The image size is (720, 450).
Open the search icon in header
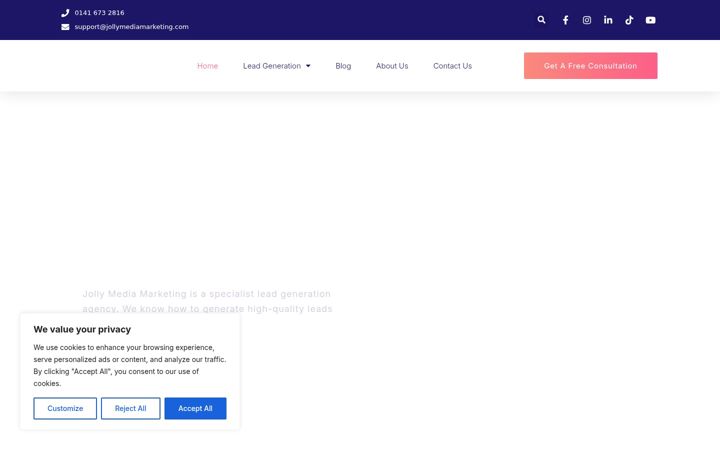[x=541, y=20]
